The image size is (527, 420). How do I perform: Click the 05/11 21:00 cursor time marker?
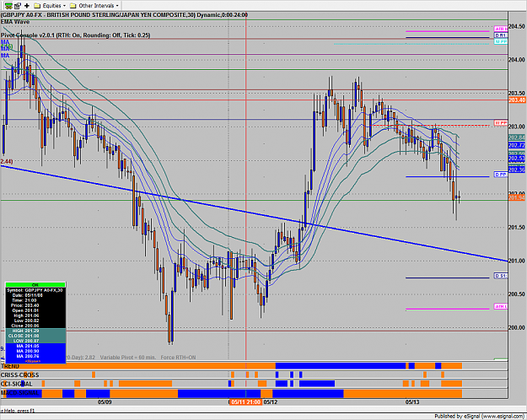(245, 402)
